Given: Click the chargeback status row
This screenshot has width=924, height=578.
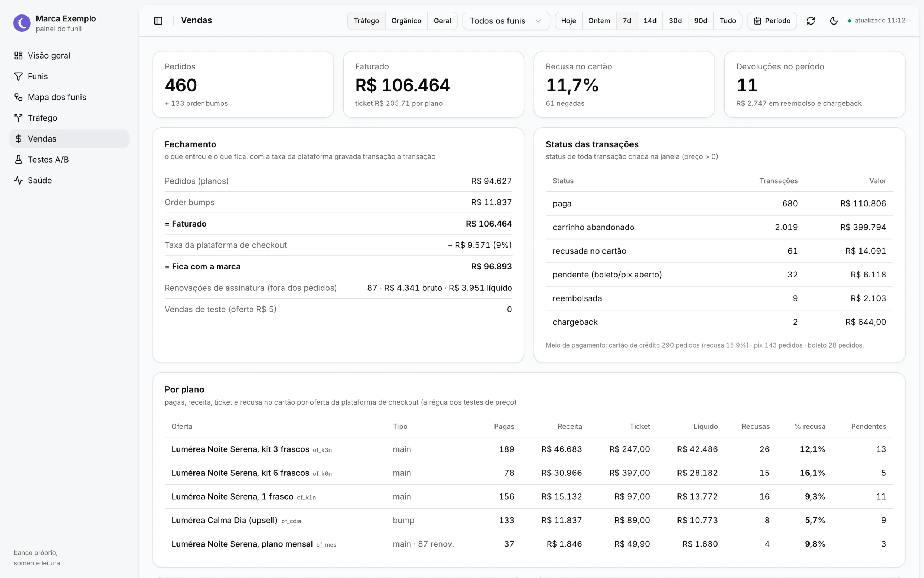Looking at the screenshot, I should click(719, 322).
